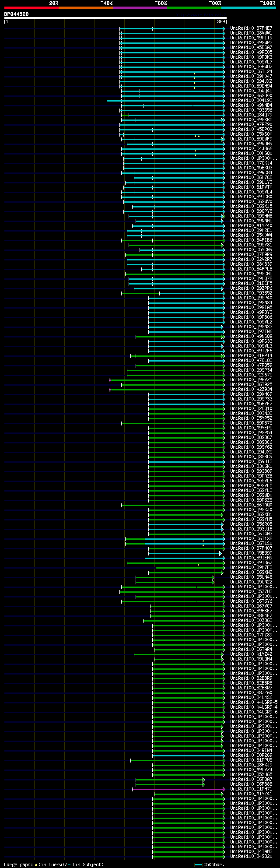Select label UniRef100_B4FIB6
Viewport: 280px width, 868px height.
tap(251, 240)
